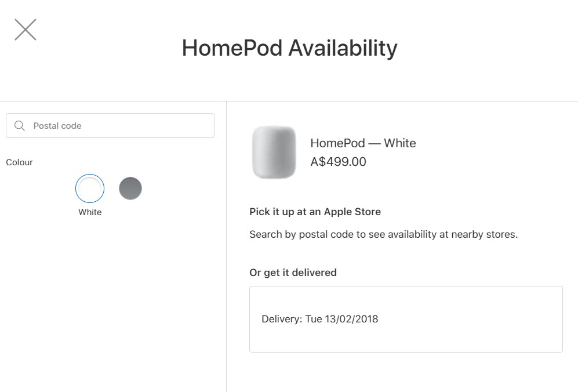Select the delivery option for Tue 13/02/2018

tap(406, 318)
